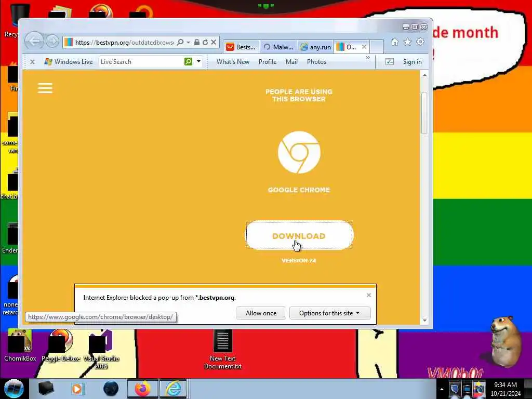Image resolution: width=532 pixels, height=399 pixels.
Task: Open Favorites with the star icon
Action: (407, 42)
